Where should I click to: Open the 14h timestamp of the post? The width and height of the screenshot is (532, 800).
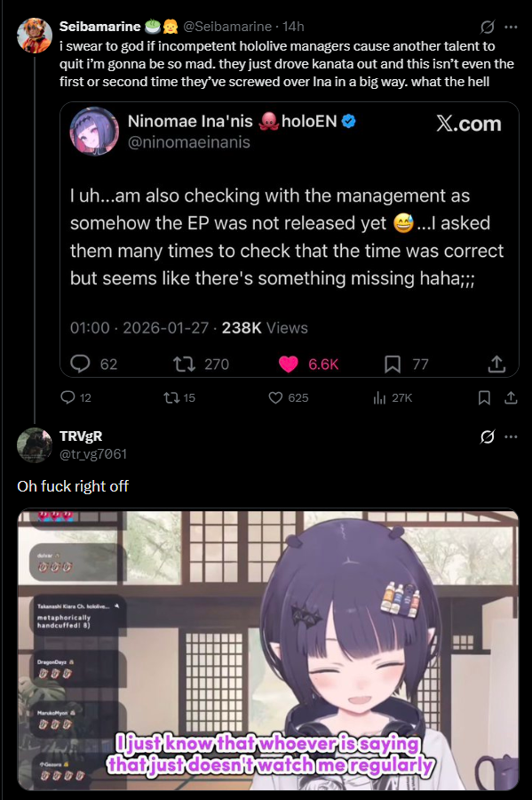(293, 27)
